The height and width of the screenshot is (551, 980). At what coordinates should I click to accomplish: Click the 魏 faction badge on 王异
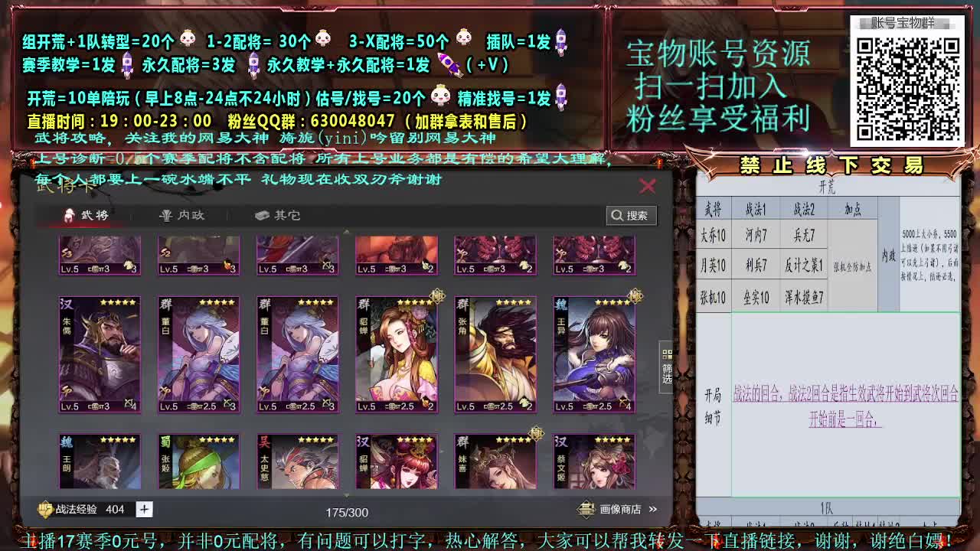coord(562,305)
